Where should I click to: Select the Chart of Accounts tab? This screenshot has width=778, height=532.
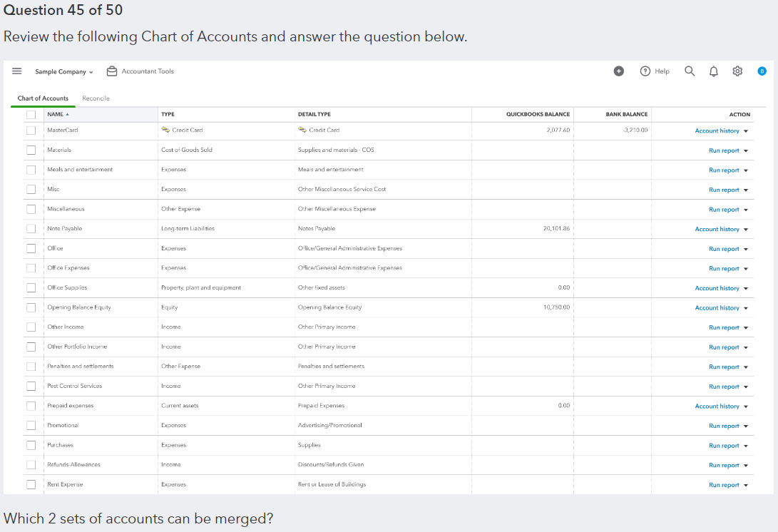[x=43, y=98]
